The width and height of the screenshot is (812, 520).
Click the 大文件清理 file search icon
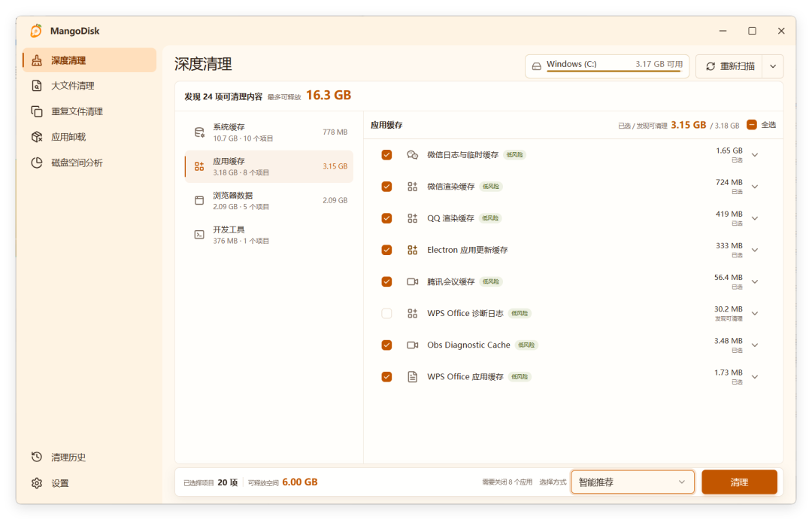coord(37,86)
